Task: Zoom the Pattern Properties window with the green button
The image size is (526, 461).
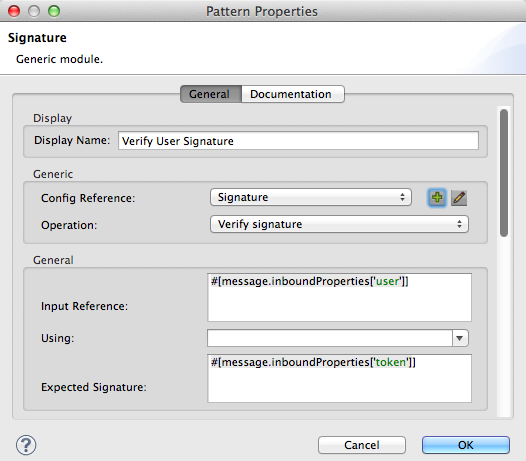Action: pyautogui.click(x=54, y=11)
